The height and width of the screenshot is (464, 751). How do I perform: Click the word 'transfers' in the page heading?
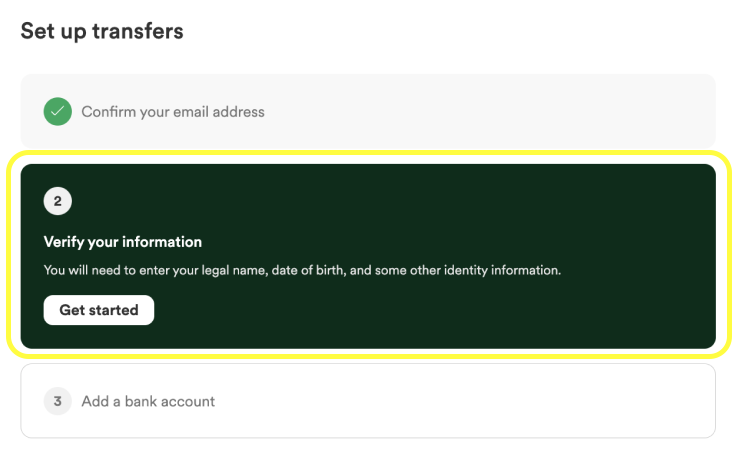click(x=137, y=31)
